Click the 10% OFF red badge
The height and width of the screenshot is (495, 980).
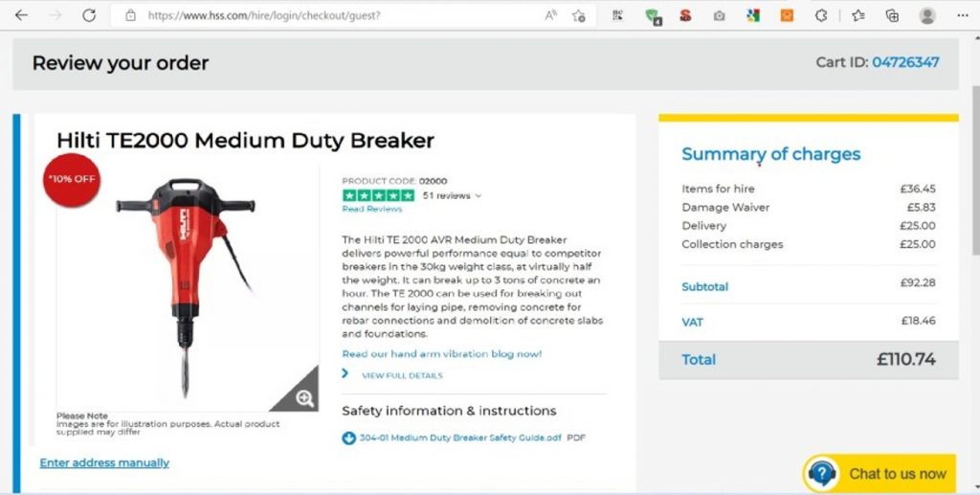72,179
